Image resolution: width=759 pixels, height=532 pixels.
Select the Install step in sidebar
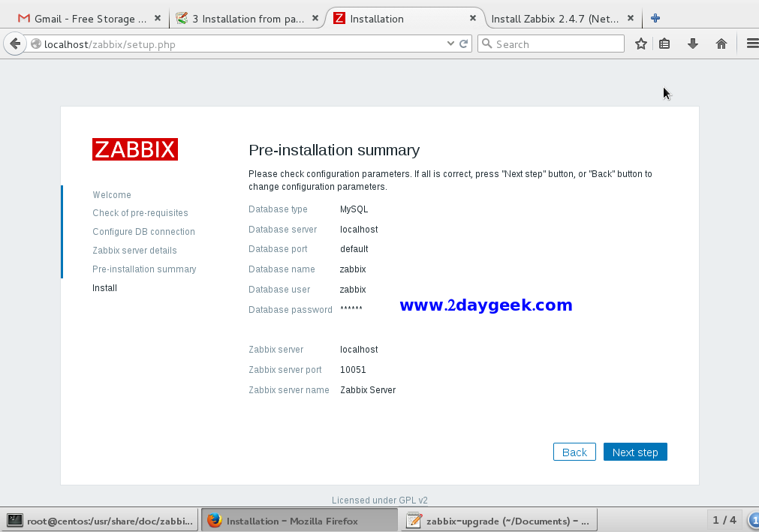click(104, 288)
